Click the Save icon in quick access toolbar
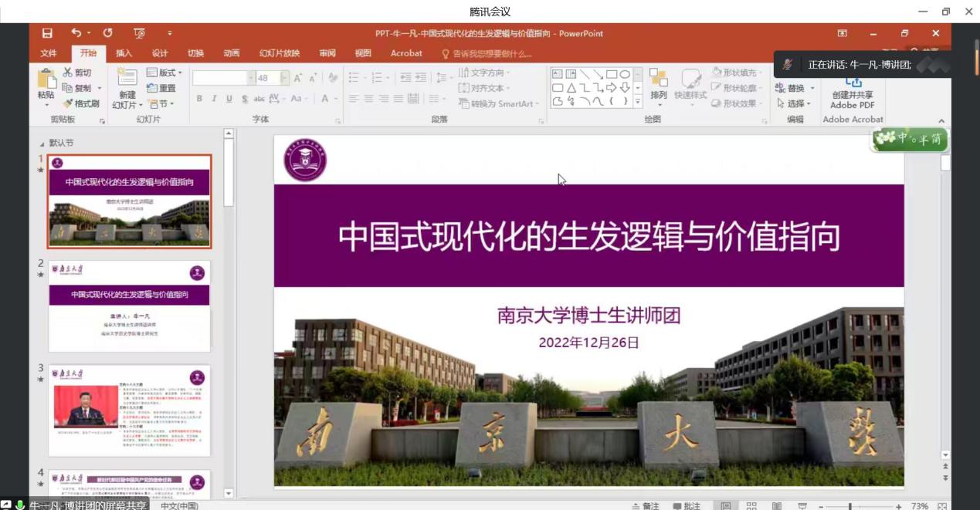Screen dimensions: 980x510 [47, 33]
